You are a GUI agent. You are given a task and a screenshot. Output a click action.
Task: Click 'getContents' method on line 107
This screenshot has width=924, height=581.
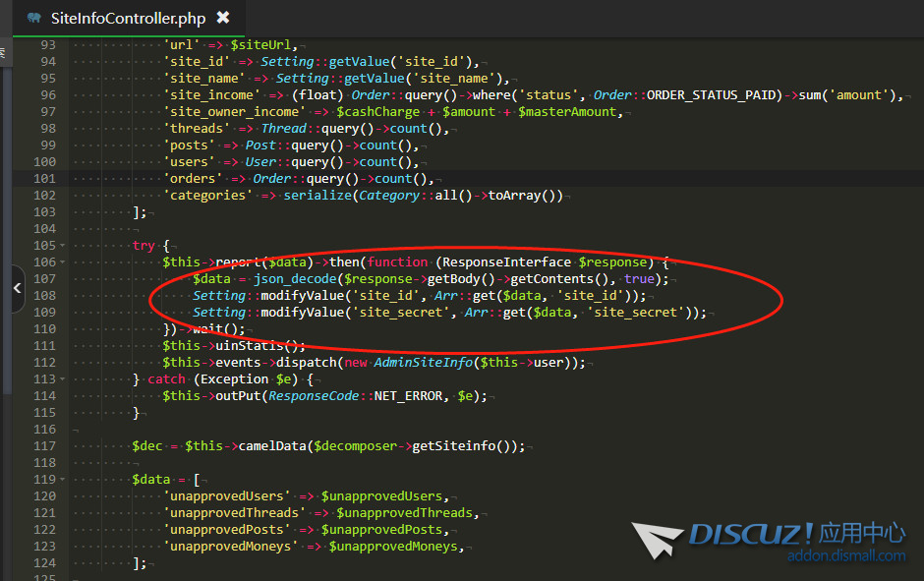tap(552, 279)
